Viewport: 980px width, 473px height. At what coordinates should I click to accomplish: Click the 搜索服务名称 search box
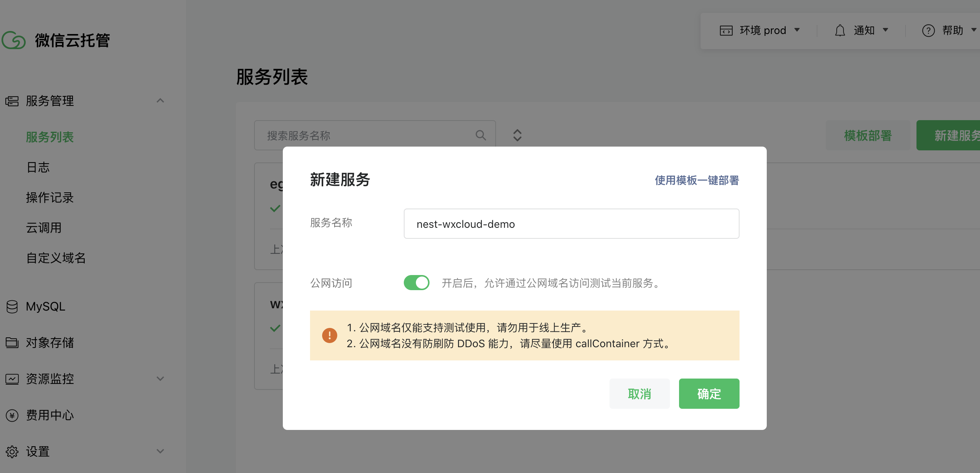(375, 135)
